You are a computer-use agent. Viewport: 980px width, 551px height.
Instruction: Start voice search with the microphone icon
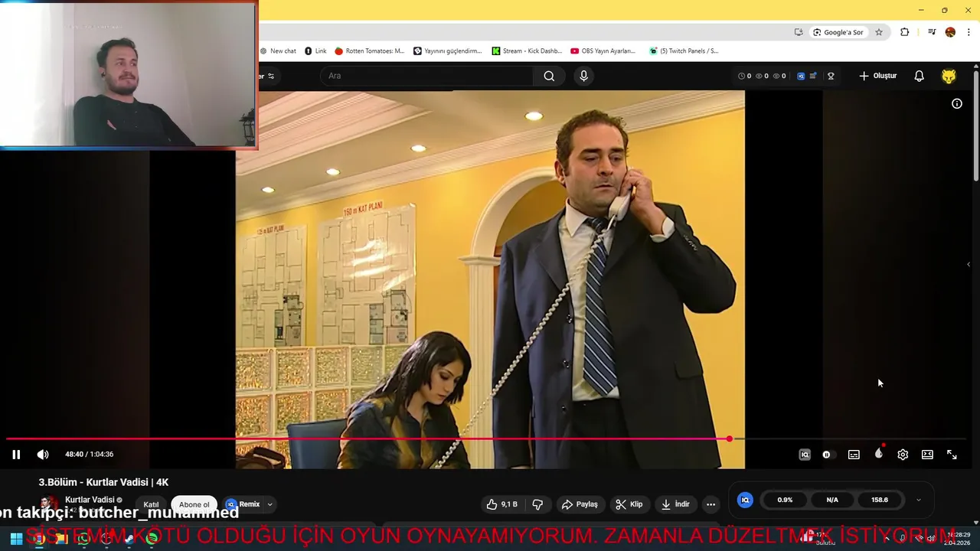click(x=583, y=76)
